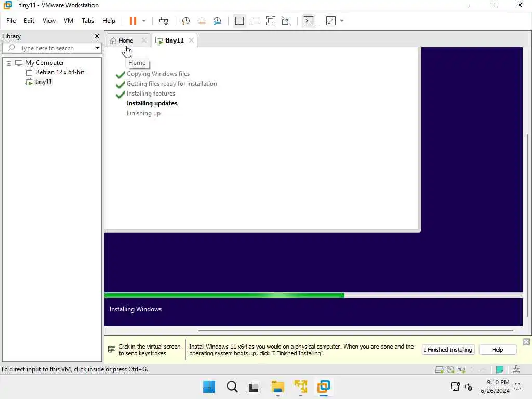Open the notification bell
This screenshot has width=532, height=399.
point(518,387)
